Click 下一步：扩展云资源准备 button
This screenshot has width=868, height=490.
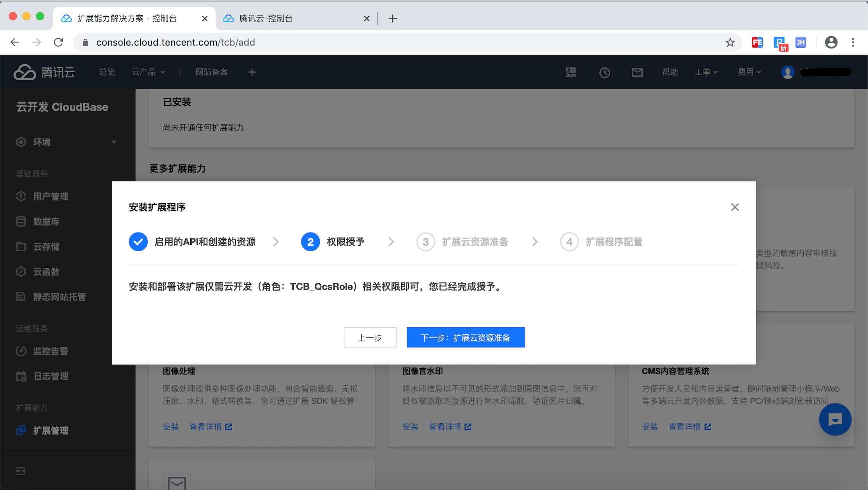pos(465,337)
